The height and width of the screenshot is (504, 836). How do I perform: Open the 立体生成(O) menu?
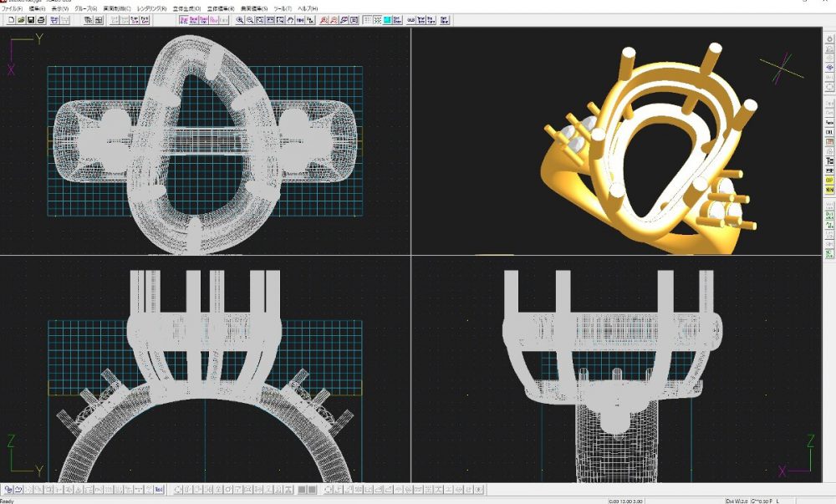pyautogui.click(x=186, y=8)
